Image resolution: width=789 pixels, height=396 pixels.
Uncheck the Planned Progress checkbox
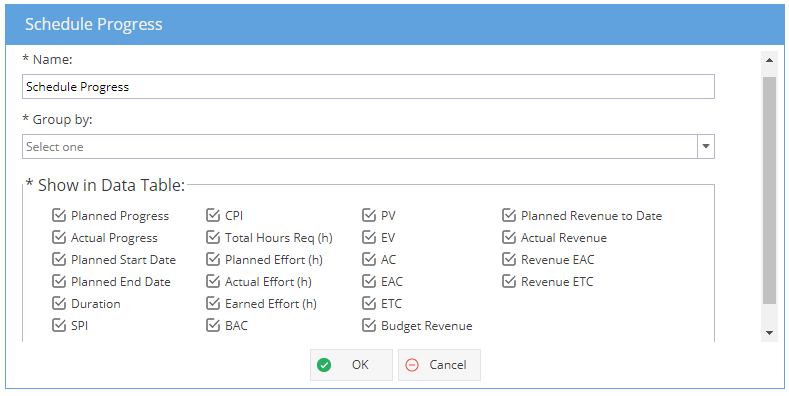(x=59, y=215)
